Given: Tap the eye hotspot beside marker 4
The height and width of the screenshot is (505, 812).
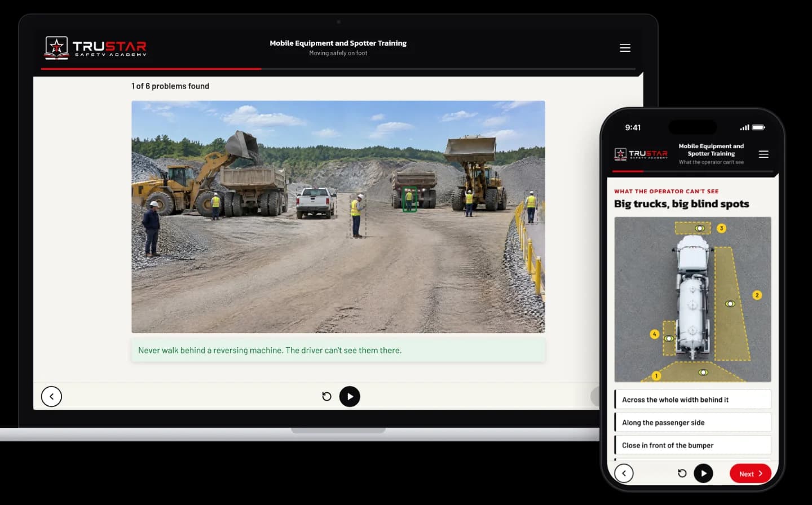Looking at the screenshot, I should tap(669, 339).
